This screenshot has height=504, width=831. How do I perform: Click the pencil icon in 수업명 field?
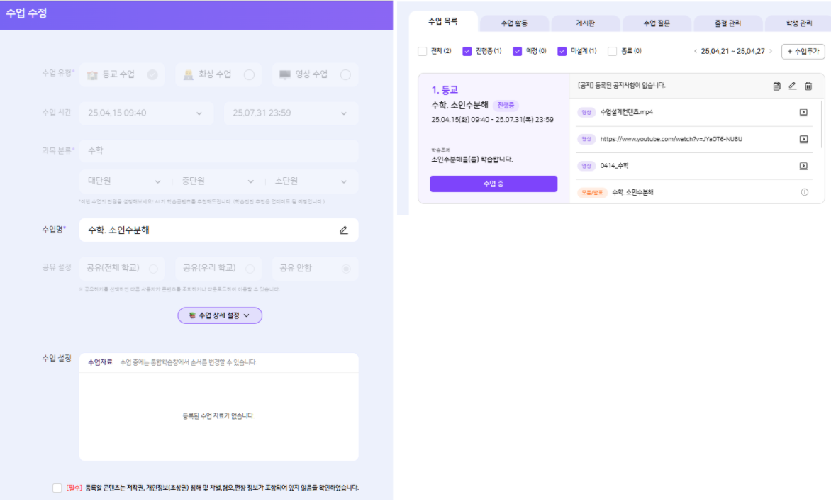[344, 230]
